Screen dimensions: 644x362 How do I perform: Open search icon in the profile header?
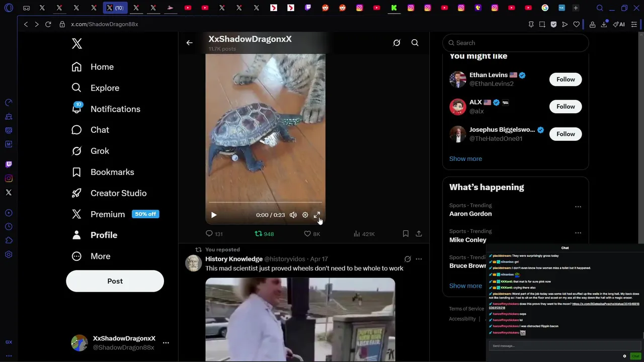pos(415,43)
